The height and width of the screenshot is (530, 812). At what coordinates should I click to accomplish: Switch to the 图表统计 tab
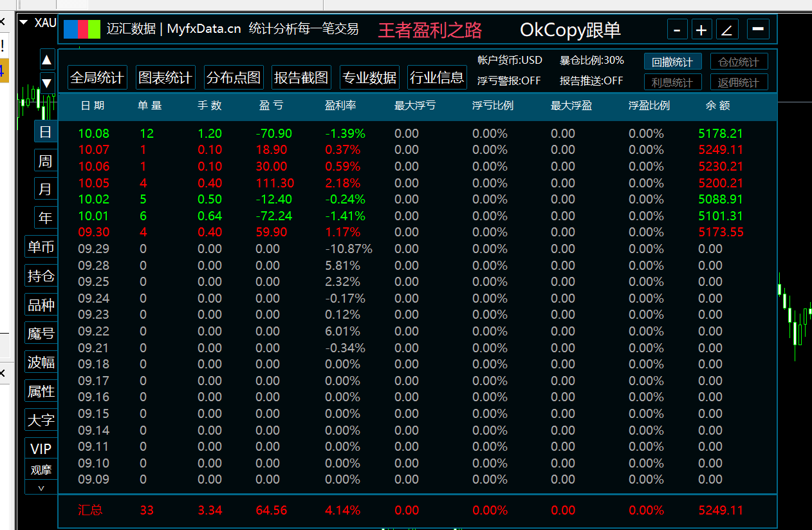click(x=165, y=78)
